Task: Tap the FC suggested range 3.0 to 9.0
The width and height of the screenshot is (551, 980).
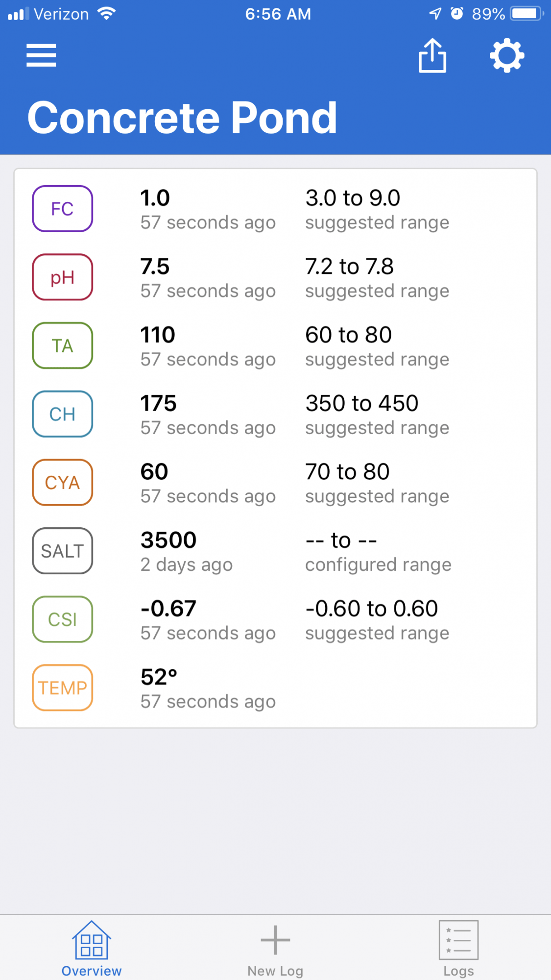Action: pos(353,198)
